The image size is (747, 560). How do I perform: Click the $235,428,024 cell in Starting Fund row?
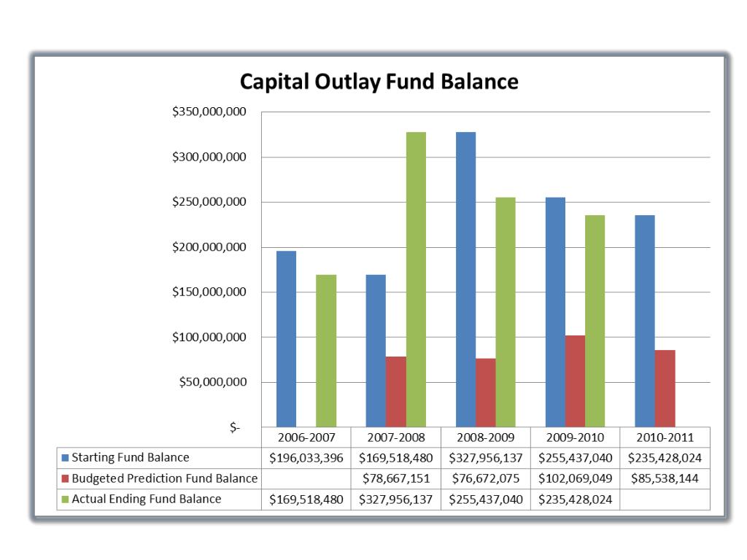[x=665, y=458]
